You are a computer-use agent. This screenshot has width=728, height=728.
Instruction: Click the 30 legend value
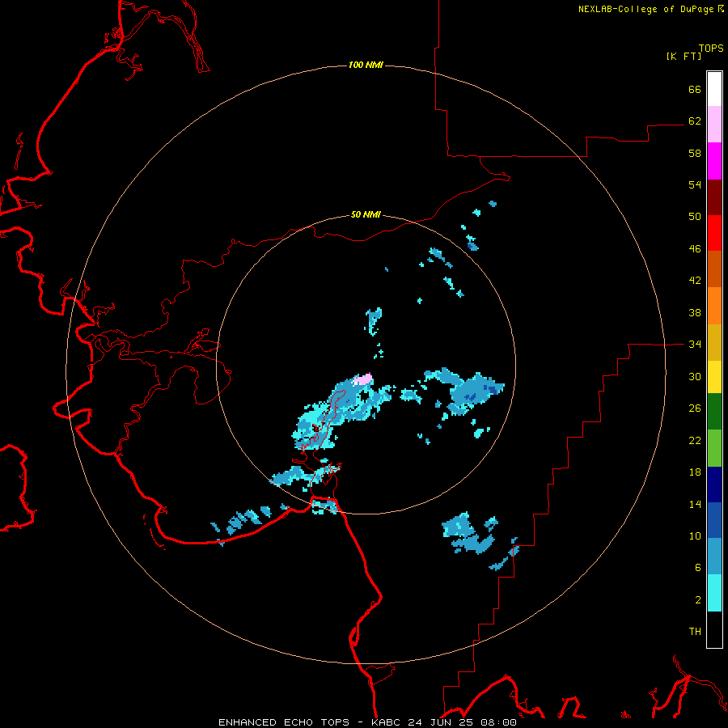695,376
